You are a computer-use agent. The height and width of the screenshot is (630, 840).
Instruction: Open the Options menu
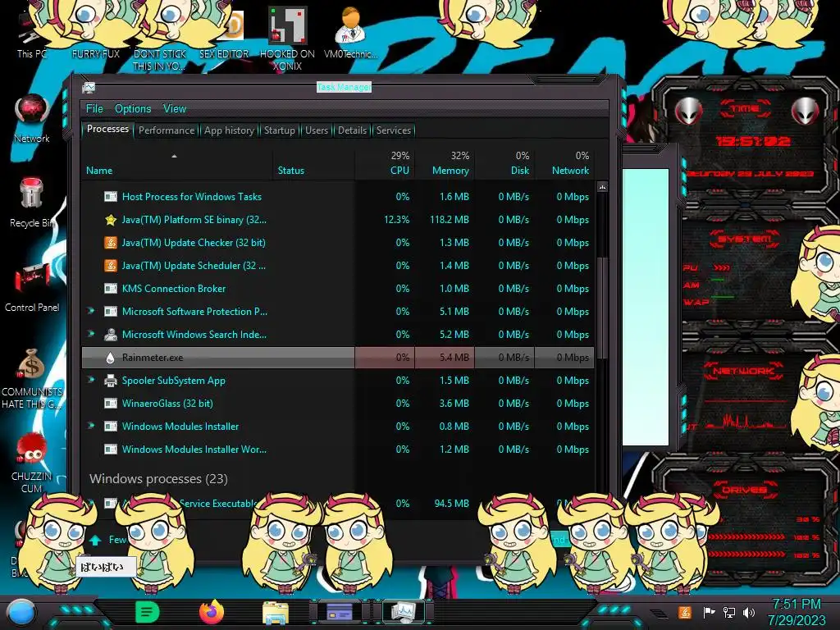[133, 109]
